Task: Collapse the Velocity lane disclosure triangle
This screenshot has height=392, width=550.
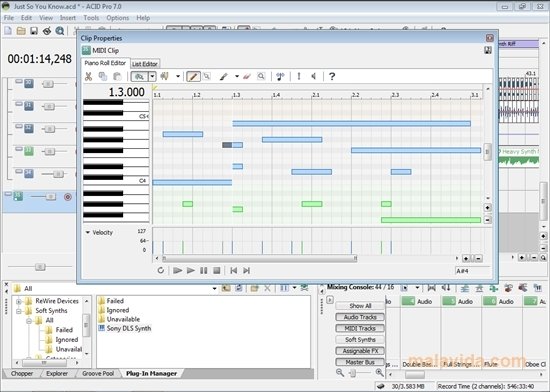Action: (x=88, y=232)
